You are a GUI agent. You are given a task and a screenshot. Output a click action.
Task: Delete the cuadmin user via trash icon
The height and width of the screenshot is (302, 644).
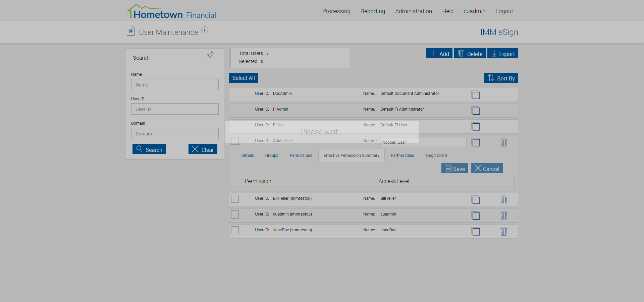coord(504,216)
